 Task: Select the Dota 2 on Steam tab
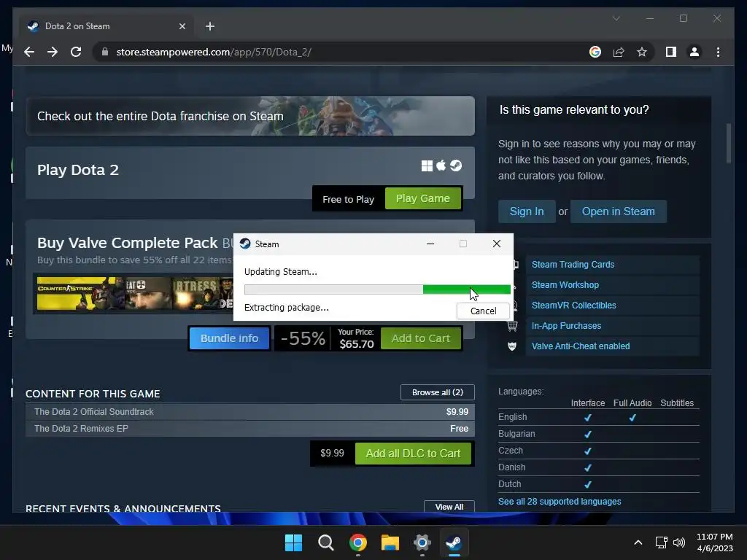[x=107, y=26]
